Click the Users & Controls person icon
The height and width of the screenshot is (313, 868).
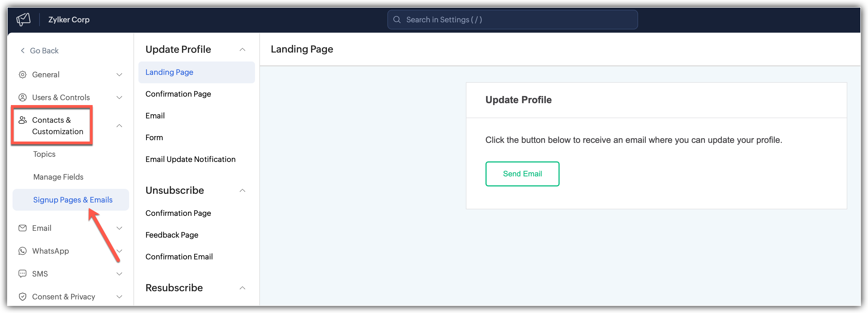coord(23,97)
